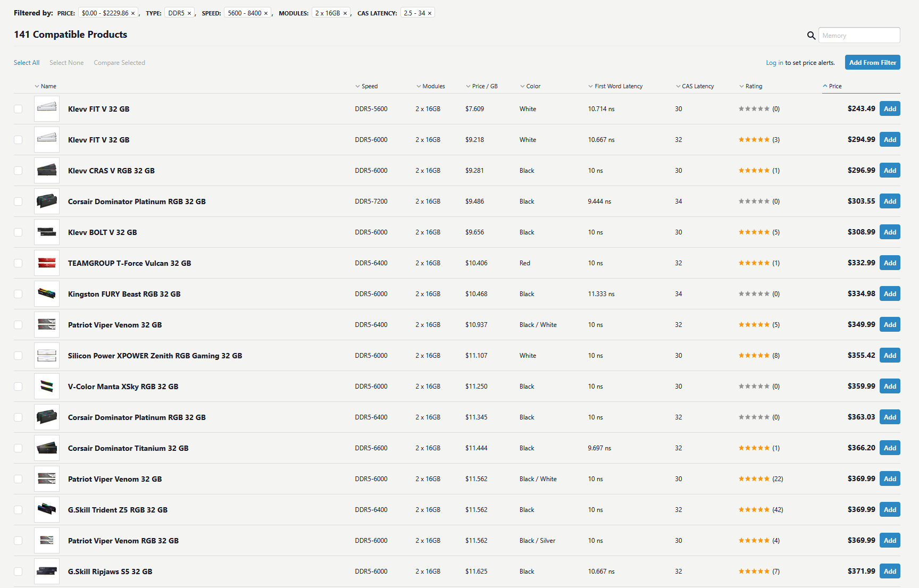Tick the checkbox for Klevv CRAS V RGB

tap(18, 171)
